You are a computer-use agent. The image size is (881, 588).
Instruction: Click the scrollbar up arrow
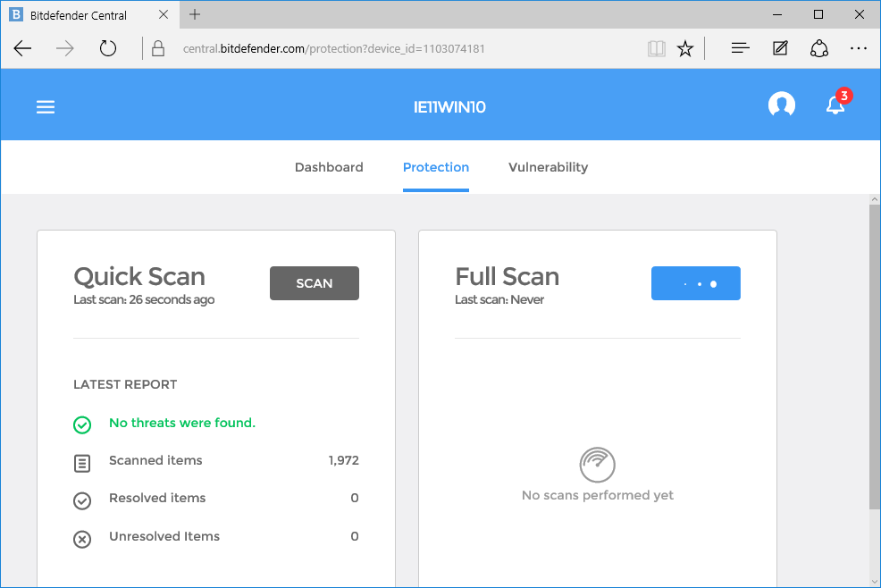[x=874, y=199]
